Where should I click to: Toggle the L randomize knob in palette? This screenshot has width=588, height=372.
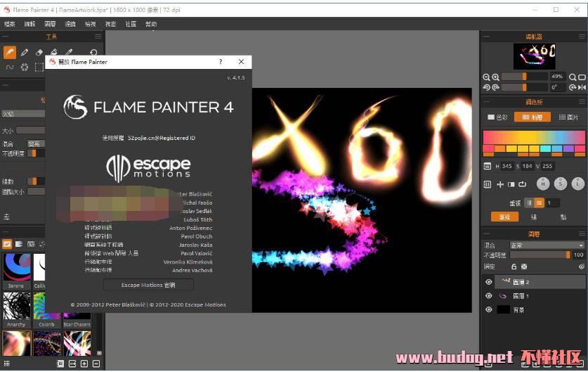click(578, 184)
